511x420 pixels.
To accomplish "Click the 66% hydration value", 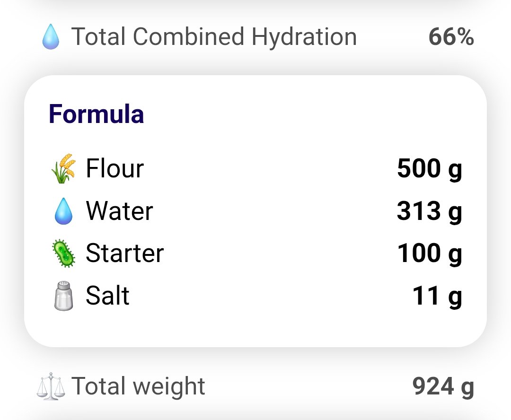I will [x=451, y=36].
